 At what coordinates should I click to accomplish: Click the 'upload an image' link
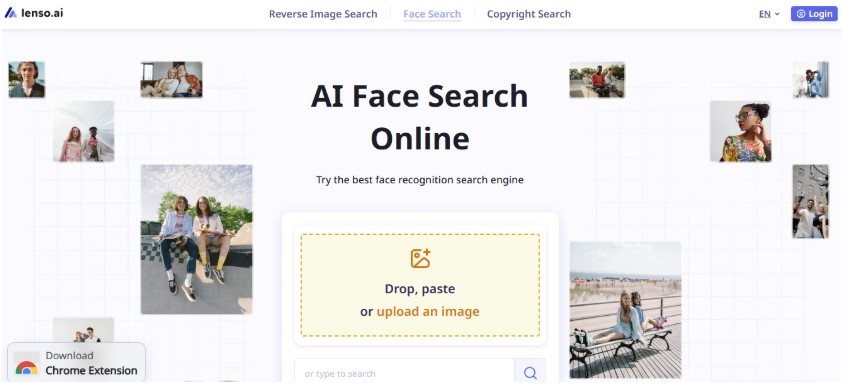click(x=428, y=311)
